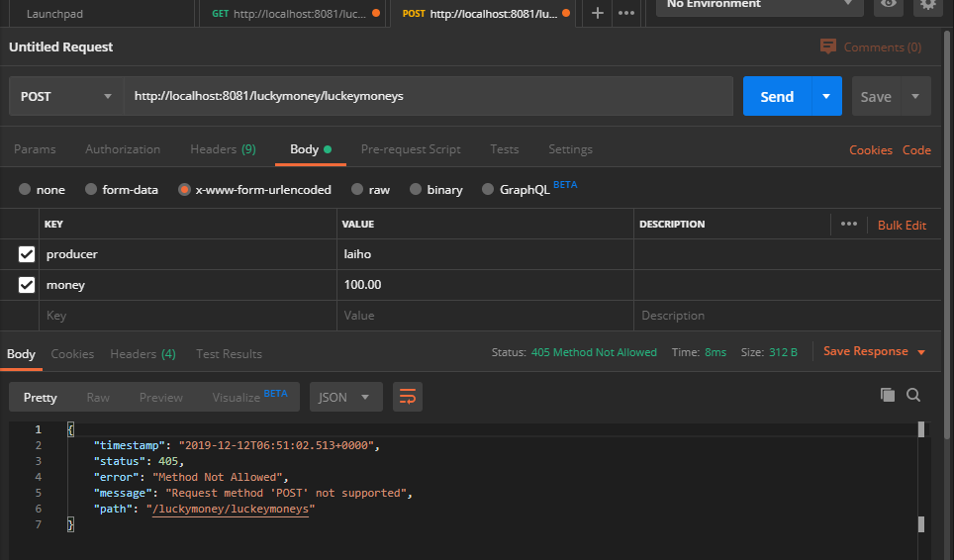Open the Params tab
Screen dimensions: 954x560
pos(35,149)
